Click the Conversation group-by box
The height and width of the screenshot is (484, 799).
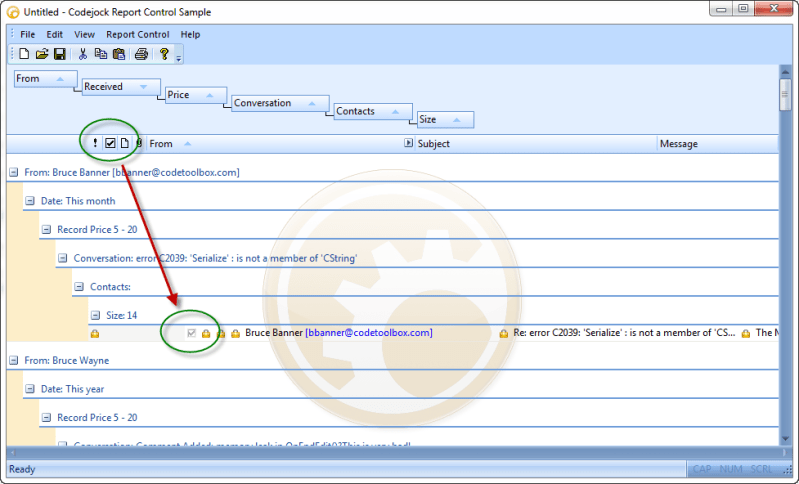[280, 103]
